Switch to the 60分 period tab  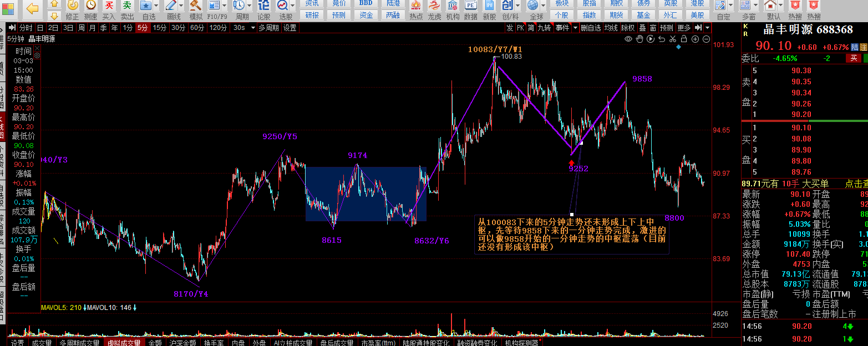pyautogui.click(x=197, y=28)
